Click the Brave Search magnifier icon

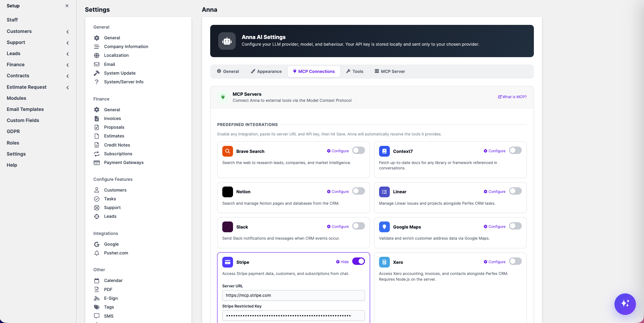[x=228, y=151]
